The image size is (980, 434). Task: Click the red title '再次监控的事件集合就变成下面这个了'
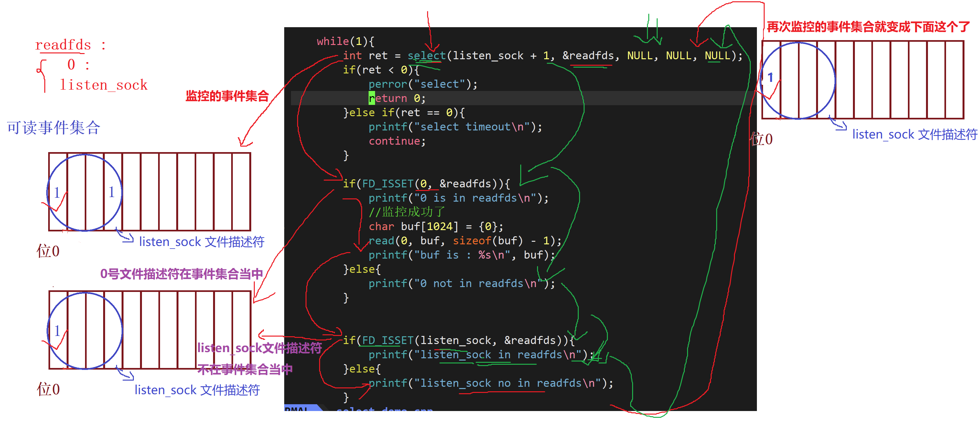[x=868, y=27]
